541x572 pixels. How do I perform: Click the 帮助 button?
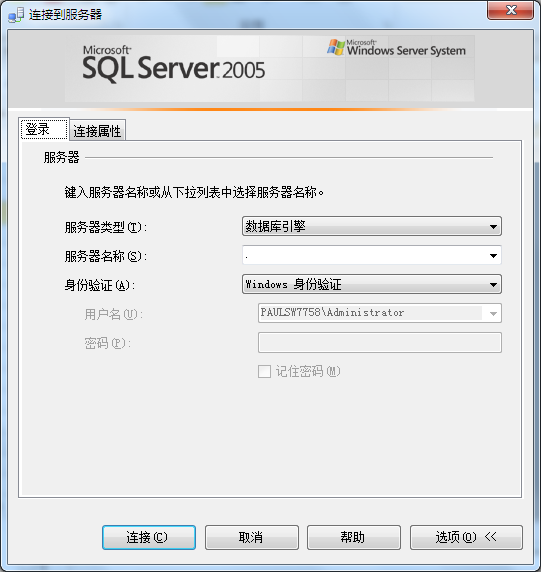(354, 537)
